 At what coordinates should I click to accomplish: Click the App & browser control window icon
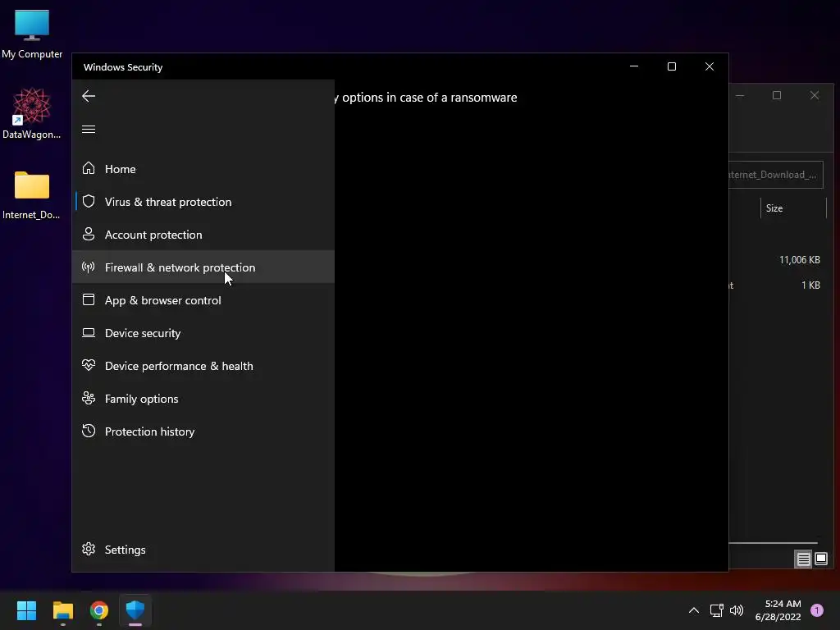(x=89, y=299)
